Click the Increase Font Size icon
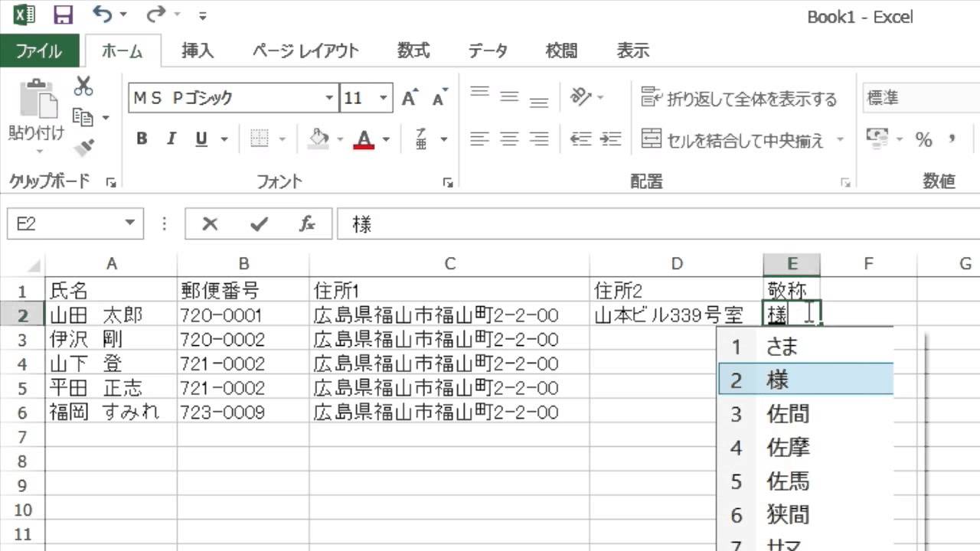Viewport: 980px width, 551px height. [x=410, y=98]
